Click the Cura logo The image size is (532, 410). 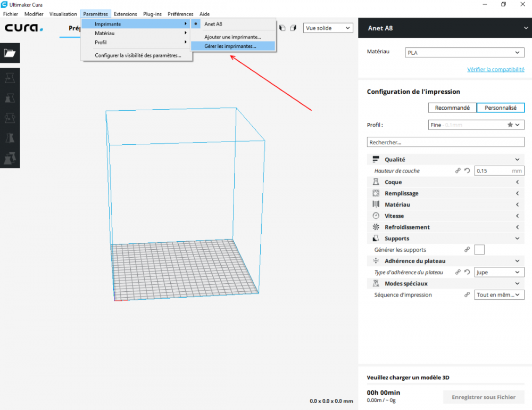tap(24, 28)
